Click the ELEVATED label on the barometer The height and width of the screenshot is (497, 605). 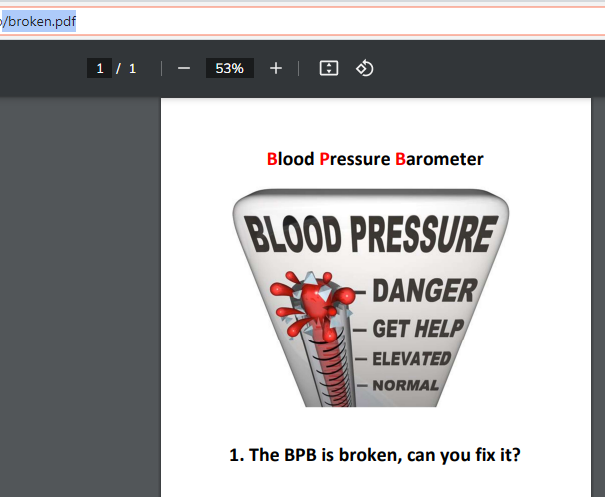[x=411, y=359]
